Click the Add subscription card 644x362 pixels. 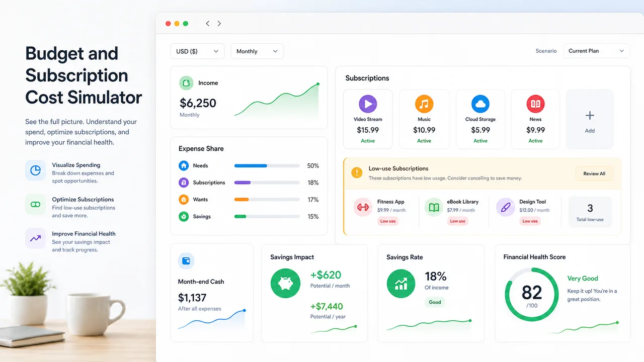pyautogui.click(x=590, y=119)
